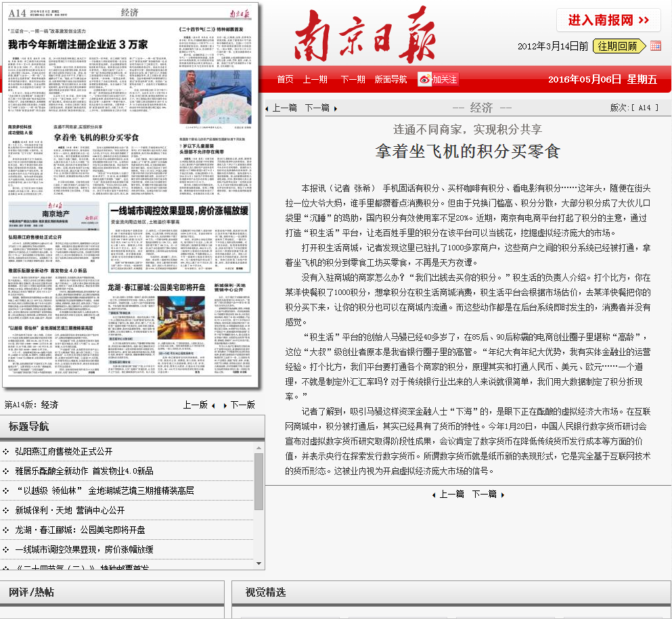
Task: Click the title list scrollbar thumb
Action: pos(259,482)
